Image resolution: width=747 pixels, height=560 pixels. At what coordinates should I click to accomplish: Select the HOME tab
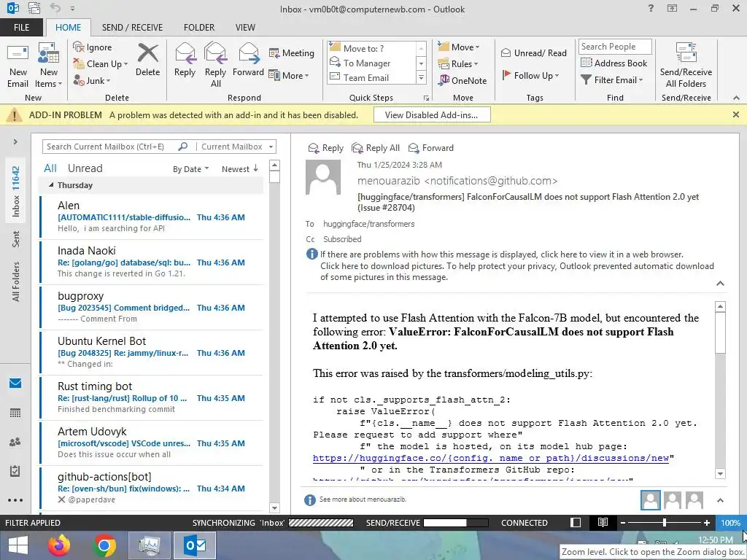68,28
